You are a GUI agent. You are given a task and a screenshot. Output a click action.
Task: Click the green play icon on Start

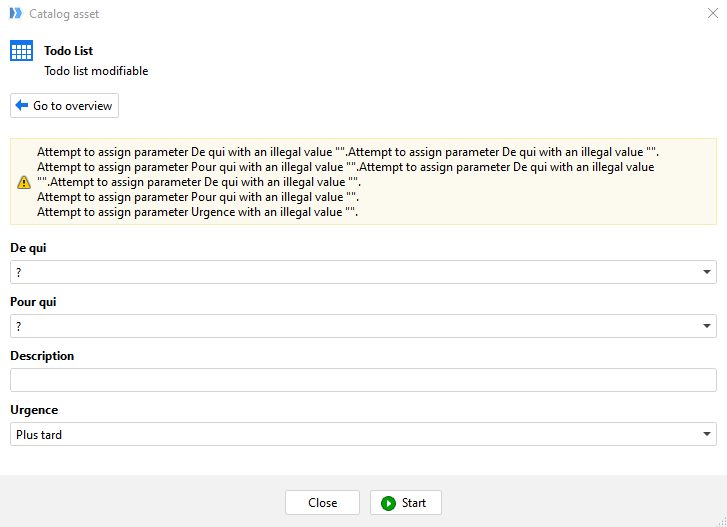click(x=388, y=503)
